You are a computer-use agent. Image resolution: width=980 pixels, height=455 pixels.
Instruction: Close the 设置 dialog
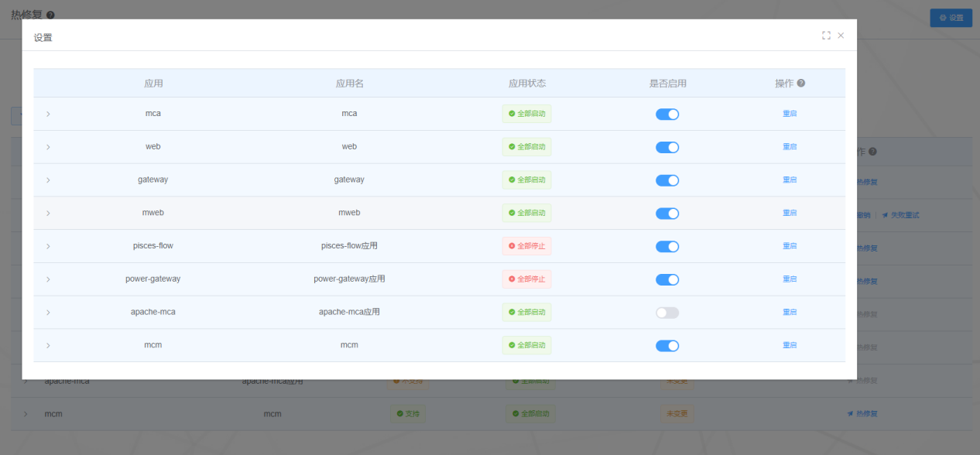point(841,36)
